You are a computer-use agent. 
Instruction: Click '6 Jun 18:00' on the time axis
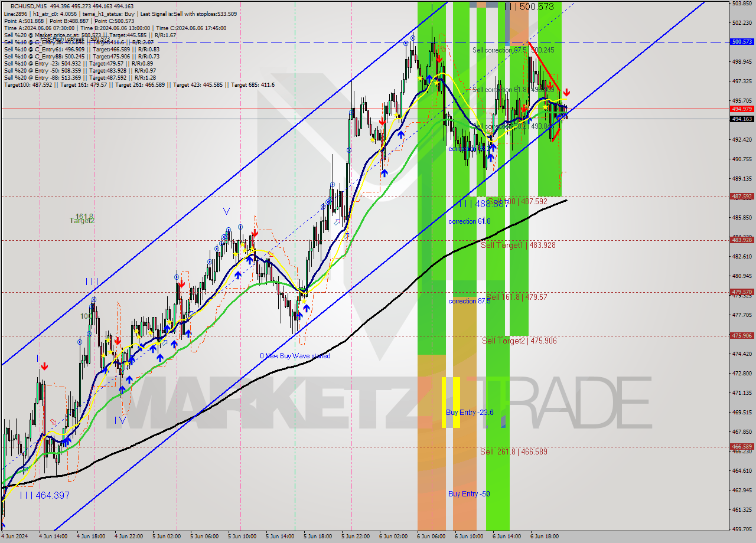pyautogui.click(x=545, y=537)
